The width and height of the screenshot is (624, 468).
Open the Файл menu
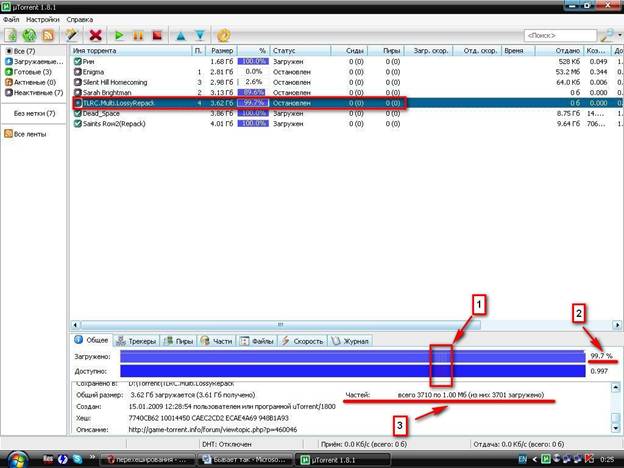click(11, 19)
